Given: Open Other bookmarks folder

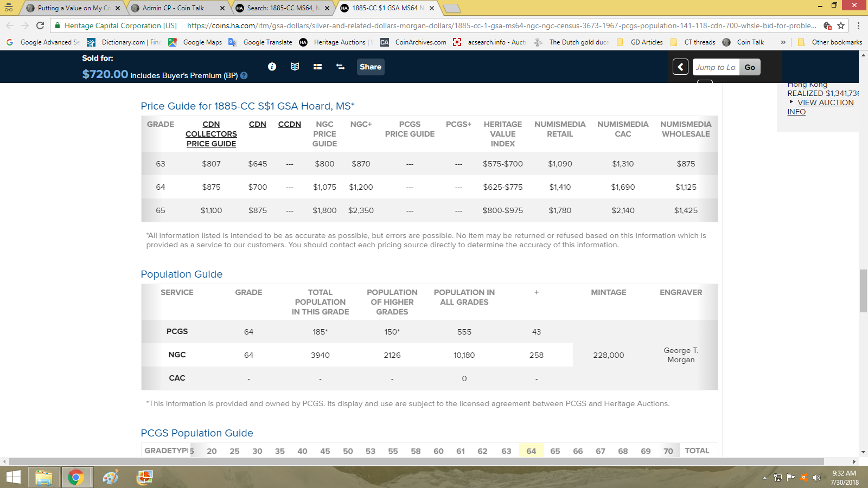Looking at the screenshot, I should point(829,42).
